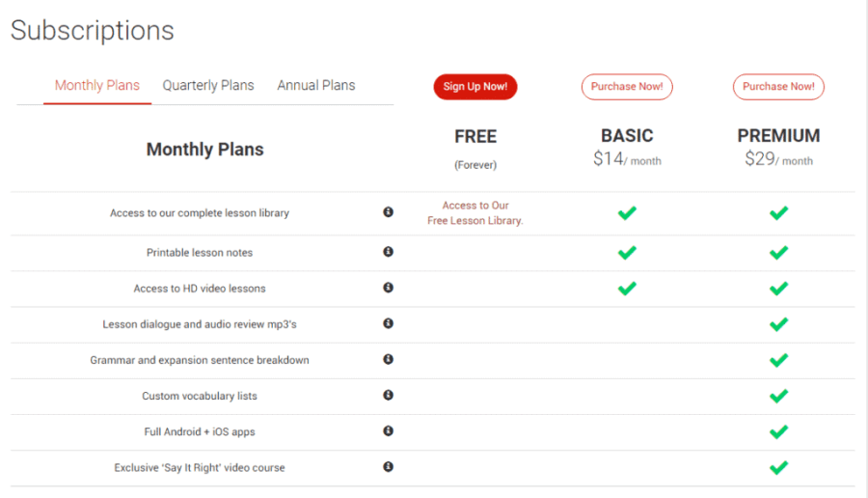Open info icon for Android + iOS apps
This screenshot has width=868, height=498.
coord(388,430)
